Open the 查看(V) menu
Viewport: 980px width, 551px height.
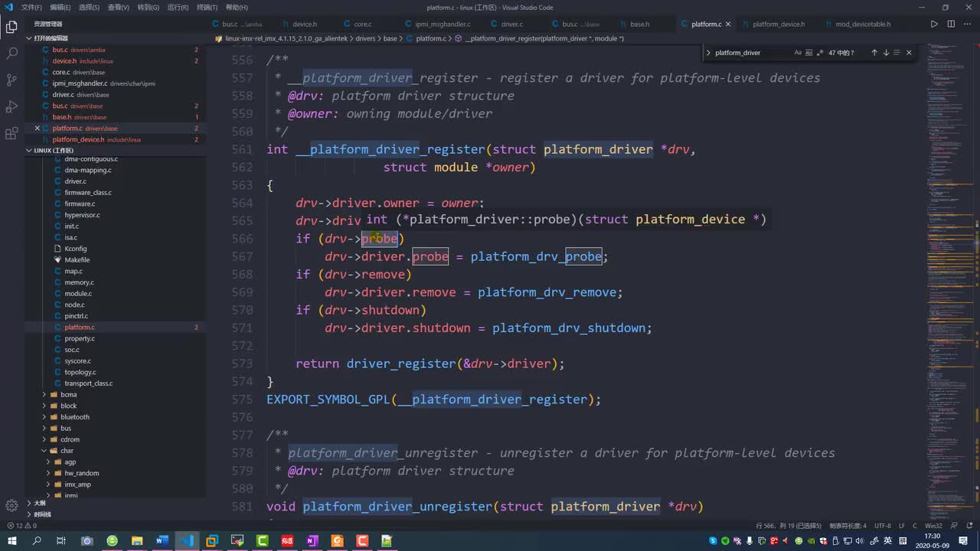pyautogui.click(x=119, y=7)
